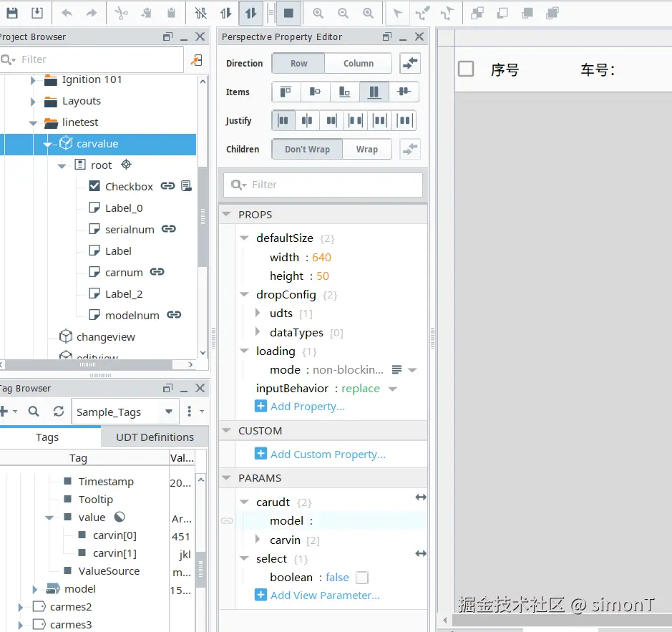
Task: Click the binding link icon next to carnum
Action: pos(157,272)
